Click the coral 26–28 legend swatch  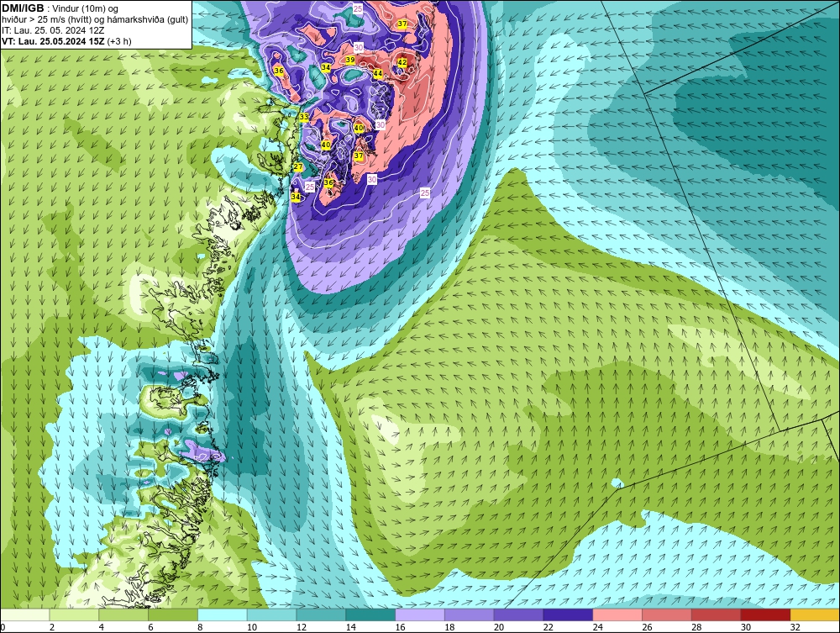pos(667,615)
